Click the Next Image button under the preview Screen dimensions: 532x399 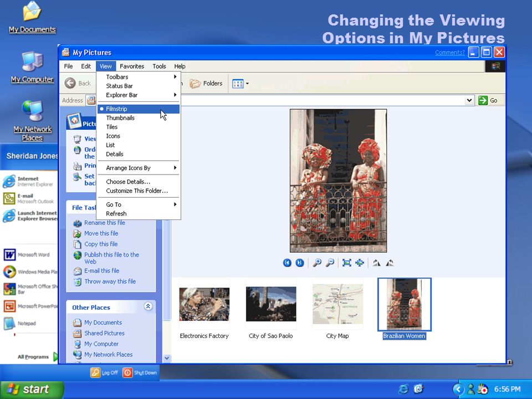(x=300, y=263)
